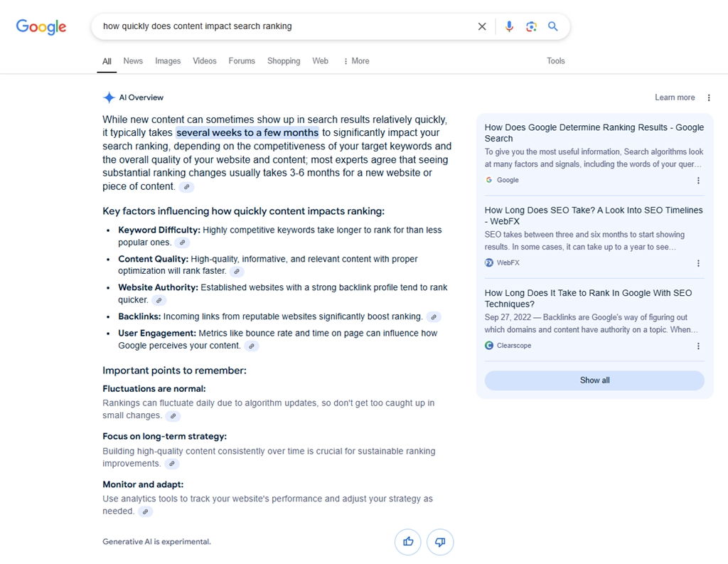Open 'How Long Does SEO Take?' WebFX link

[594, 216]
